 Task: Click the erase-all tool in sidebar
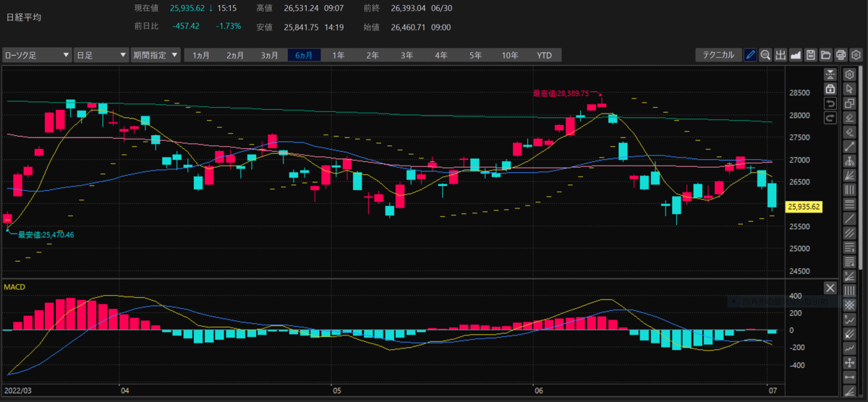click(x=850, y=132)
